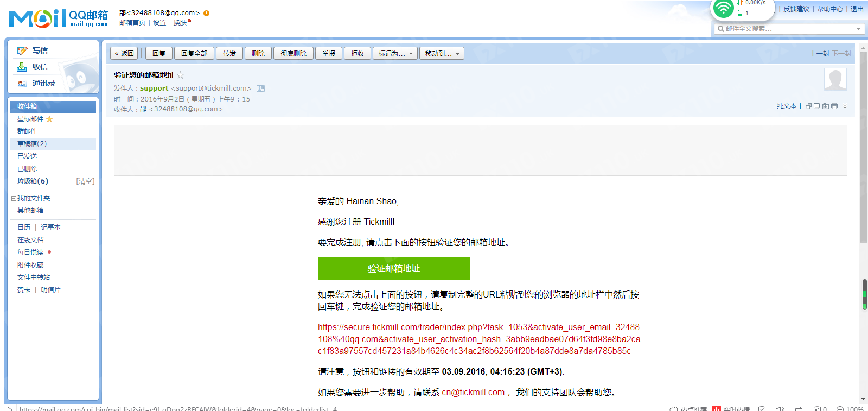Expand header details double chevron
The image size is (868, 411).
pos(845,106)
